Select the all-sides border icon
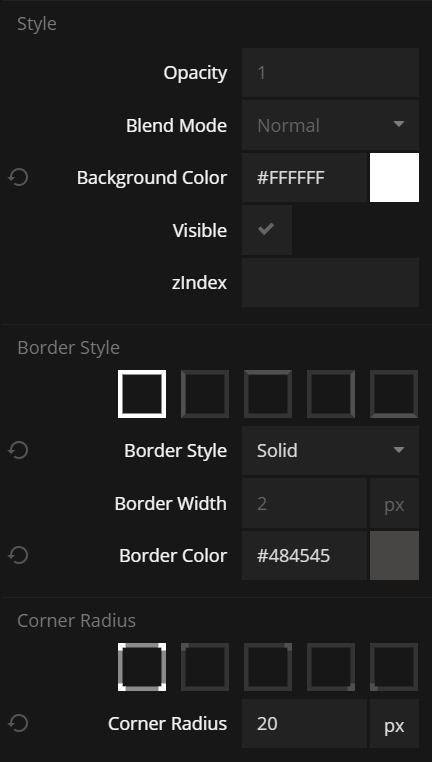The height and width of the screenshot is (762, 432). pyautogui.click(x=142, y=394)
